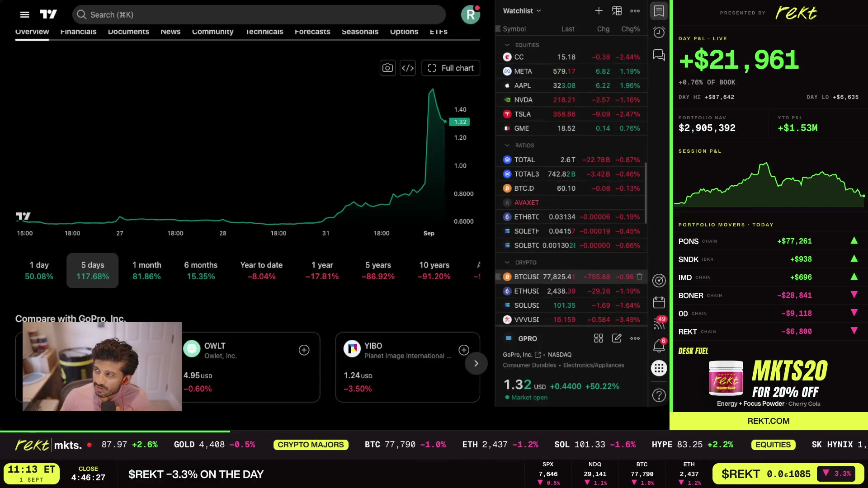Collapse the EQUITIES section
Screen dimensions: 868x488
pyautogui.click(x=507, y=45)
